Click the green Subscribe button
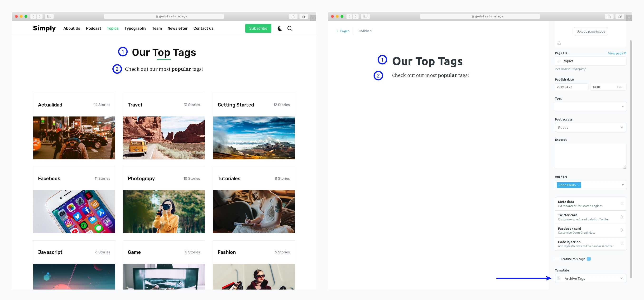This screenshot has height=300, width=644. [x=258, y=29]
